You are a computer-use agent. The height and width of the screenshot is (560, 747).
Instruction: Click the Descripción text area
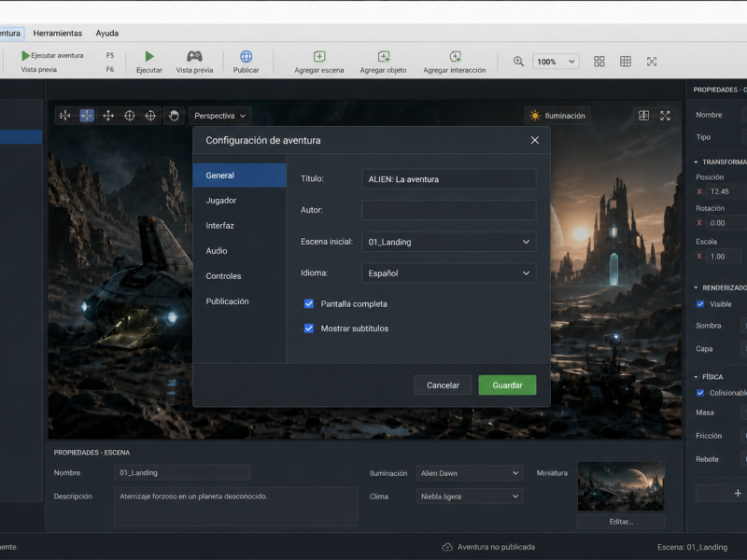pos(236,506)
